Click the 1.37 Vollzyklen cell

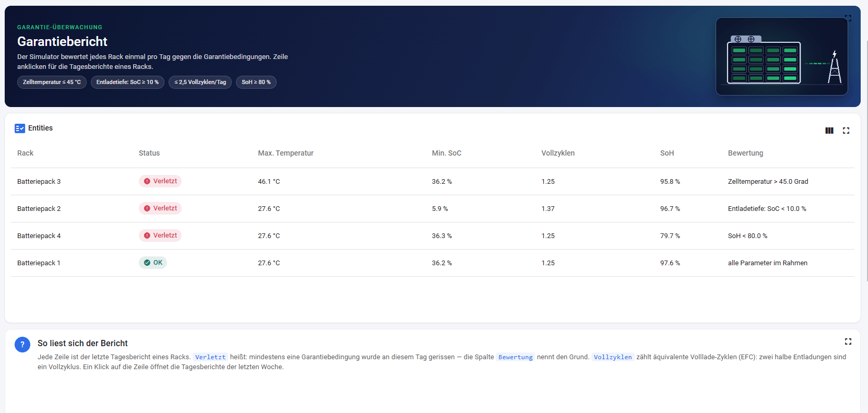click(x=548, y=209)
